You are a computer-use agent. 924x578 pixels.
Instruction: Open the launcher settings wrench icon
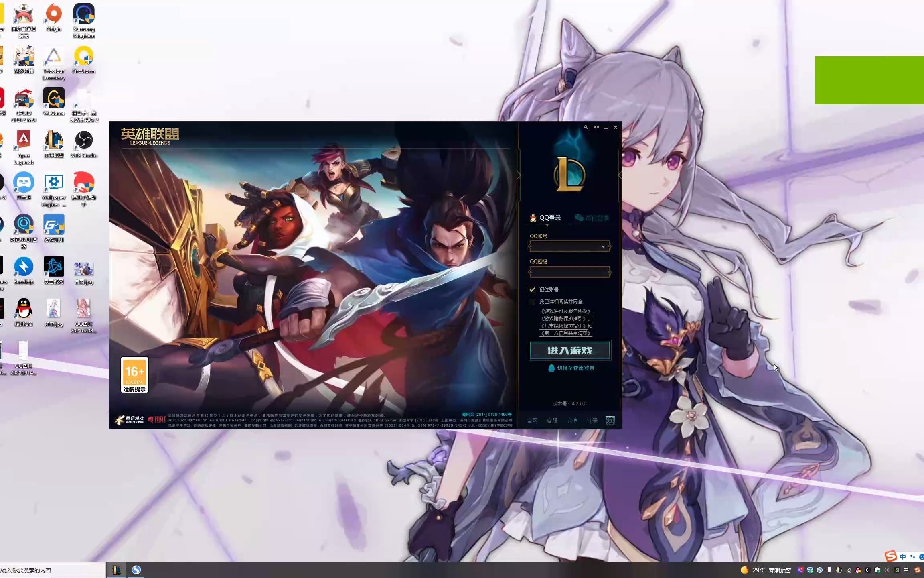click(586, 127)
